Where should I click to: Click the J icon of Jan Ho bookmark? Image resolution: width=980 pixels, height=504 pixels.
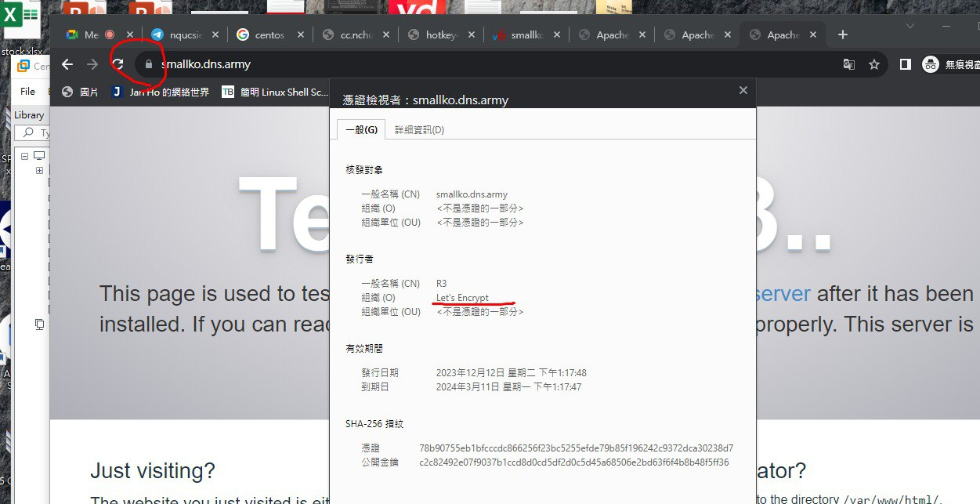[118, 92]
